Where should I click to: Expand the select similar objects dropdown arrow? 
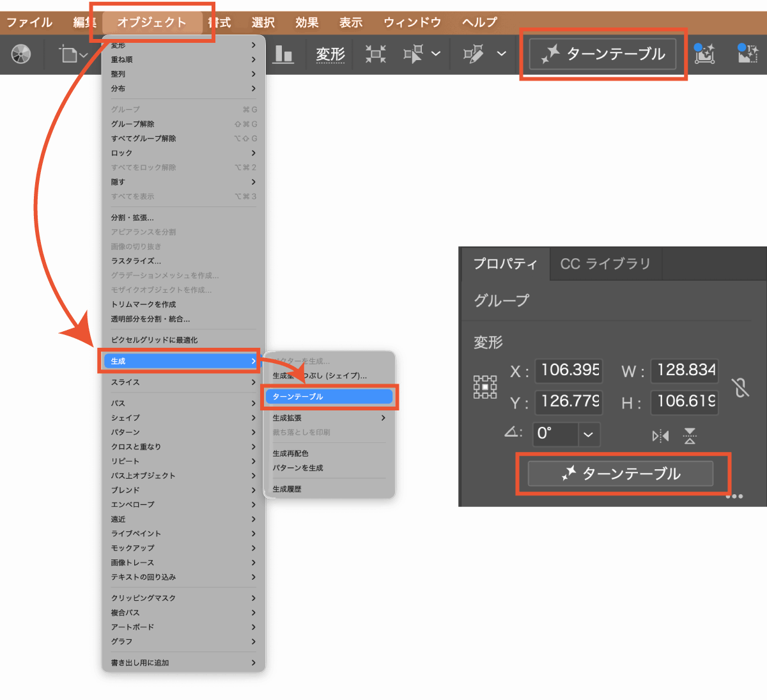tap(436, 54)
